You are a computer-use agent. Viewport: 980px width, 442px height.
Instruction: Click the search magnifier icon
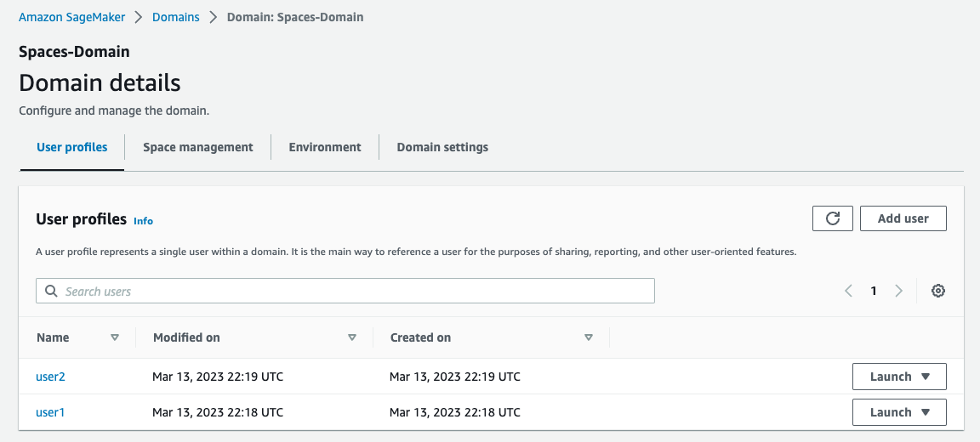point(51,292)
